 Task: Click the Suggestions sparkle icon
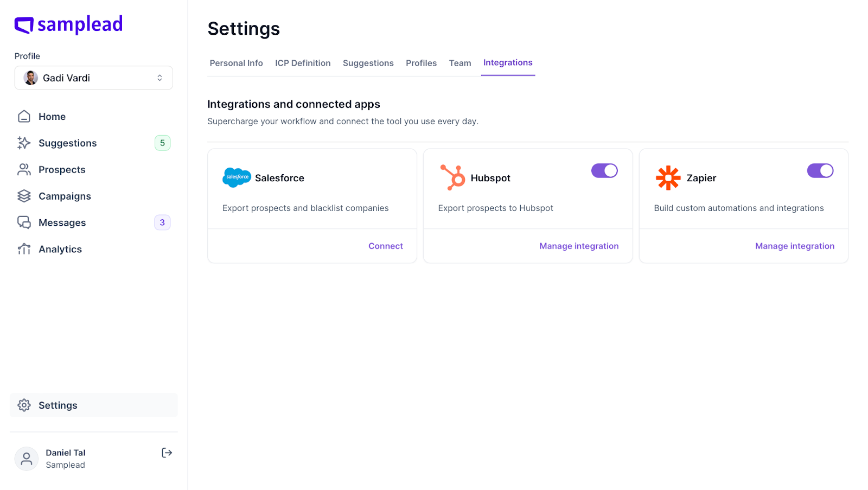click(x=24, y=143)
